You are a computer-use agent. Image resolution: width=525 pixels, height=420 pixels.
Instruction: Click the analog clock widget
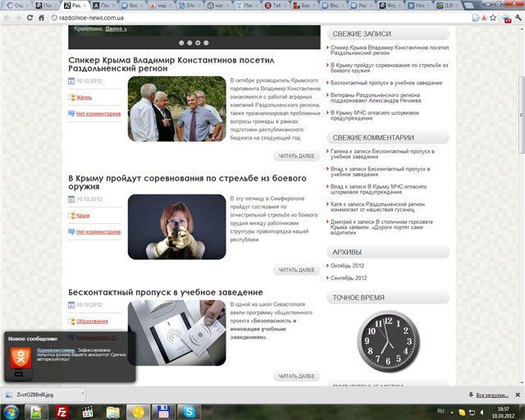388,341
